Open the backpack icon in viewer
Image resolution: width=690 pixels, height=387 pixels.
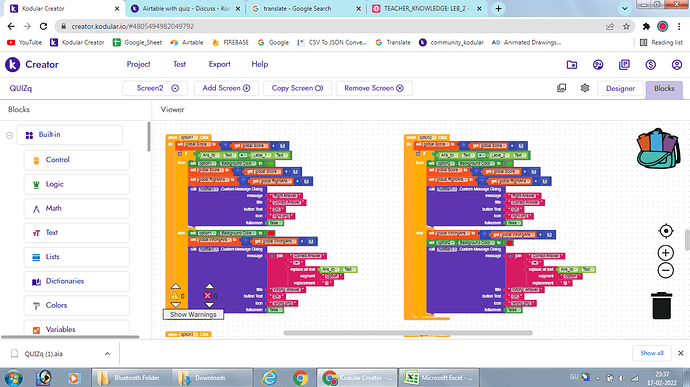pyautogui.click(x=658, y=149)
